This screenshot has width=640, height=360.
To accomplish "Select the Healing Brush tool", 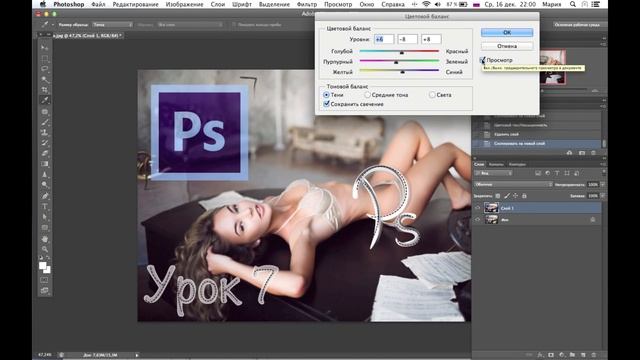I will [44, 112].
